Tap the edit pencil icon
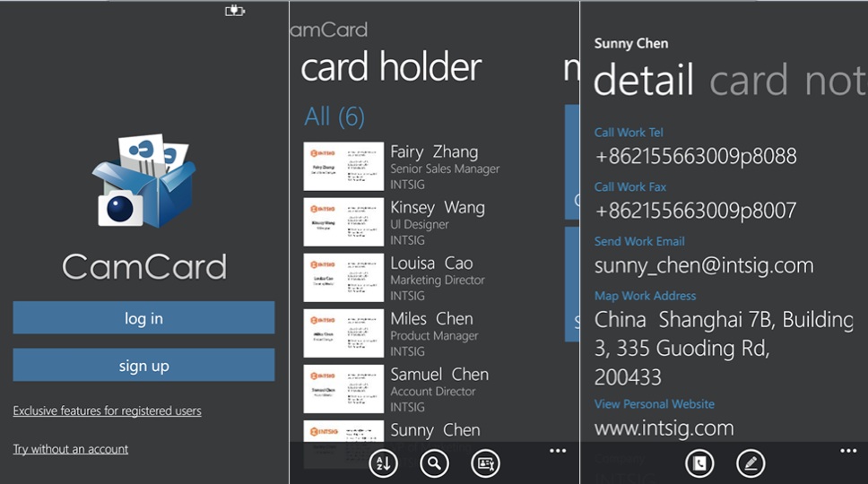 coord(751,463)
